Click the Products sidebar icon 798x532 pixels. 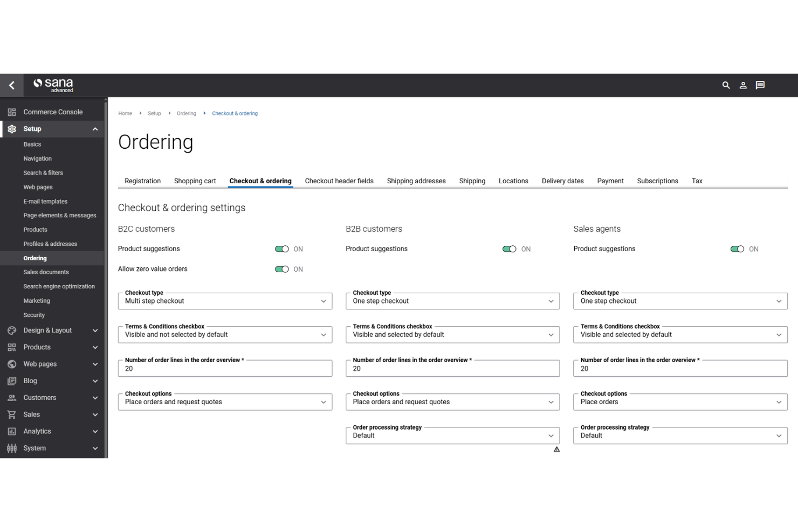(12, 347)
